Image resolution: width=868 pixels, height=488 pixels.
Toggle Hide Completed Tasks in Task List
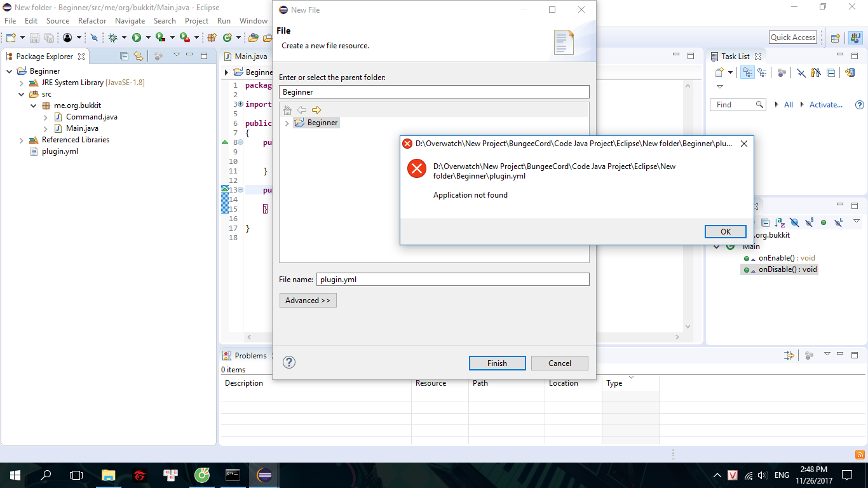click(801, 72)
